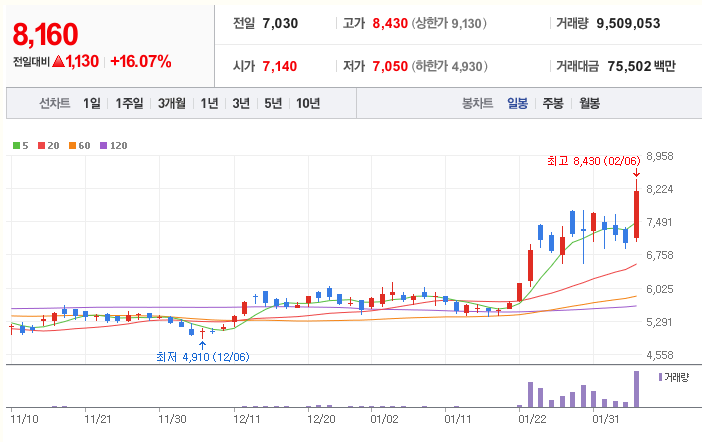Click the 01/11 date axis label

458,419
